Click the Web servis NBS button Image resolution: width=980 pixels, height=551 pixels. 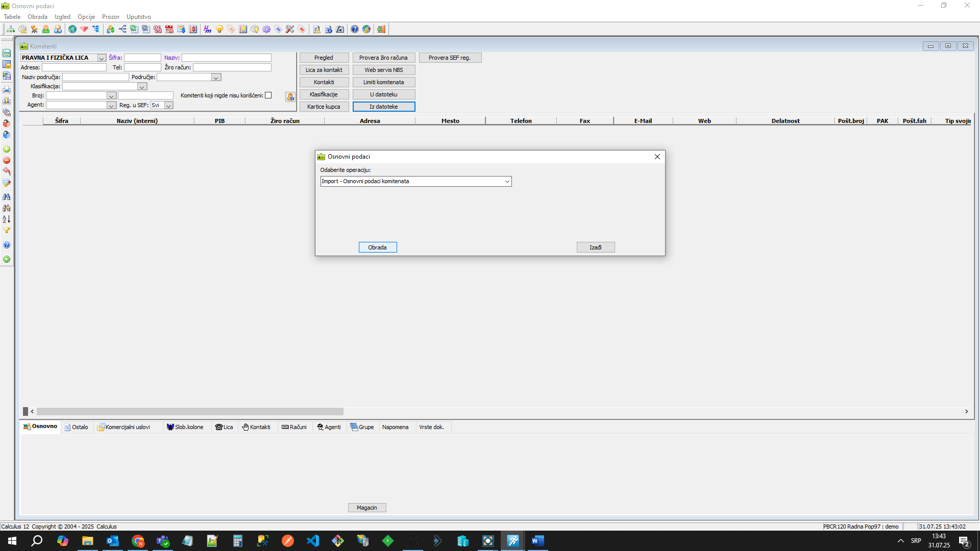pos(384,70)
